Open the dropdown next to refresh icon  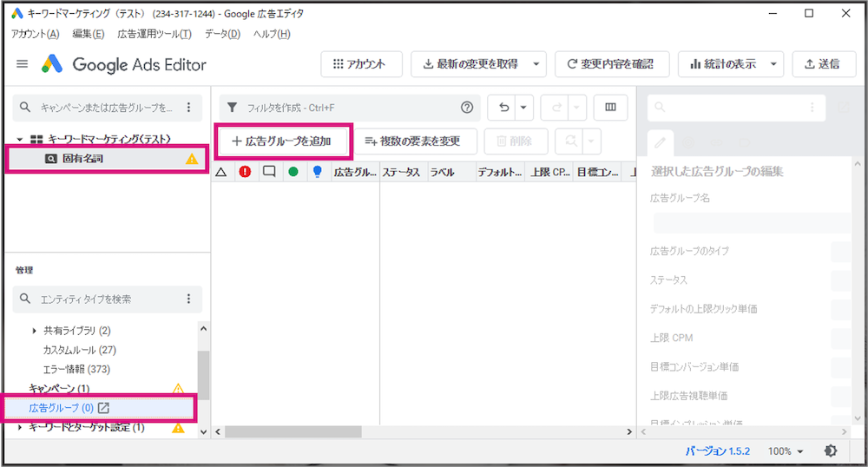pyautogui.click(x=591, y=141)
